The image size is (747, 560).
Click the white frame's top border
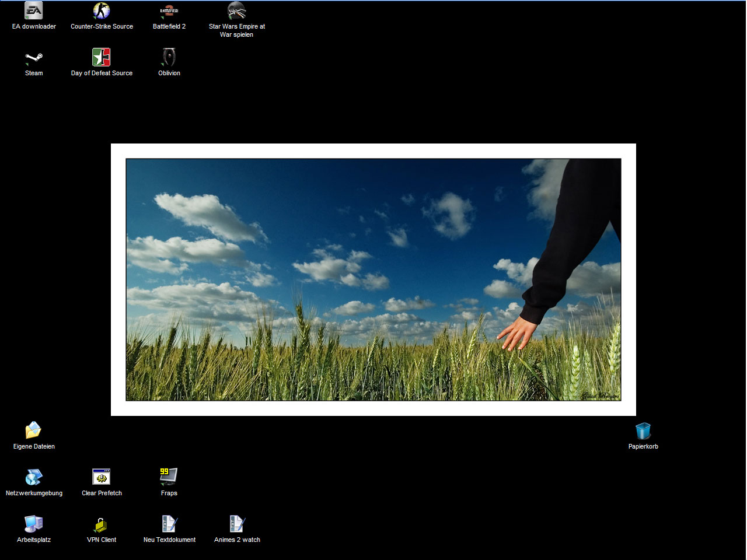click(373, 150)
